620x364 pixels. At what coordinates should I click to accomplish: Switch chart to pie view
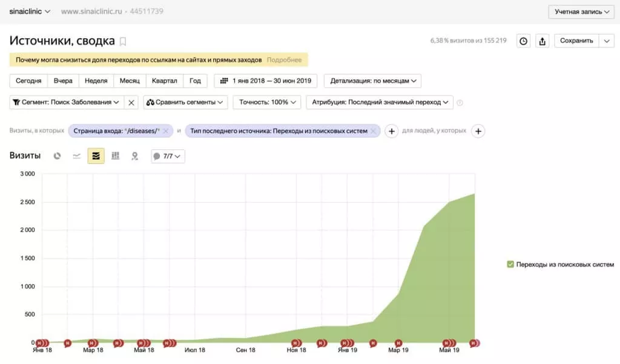(58, 156)
